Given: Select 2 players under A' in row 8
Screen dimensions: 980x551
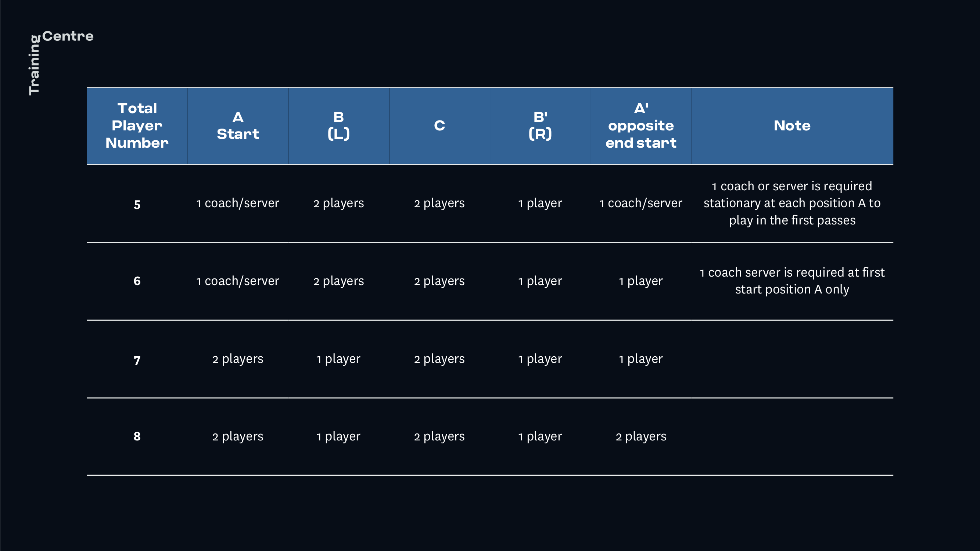Looking at the screenshot, I should [641, 436].
